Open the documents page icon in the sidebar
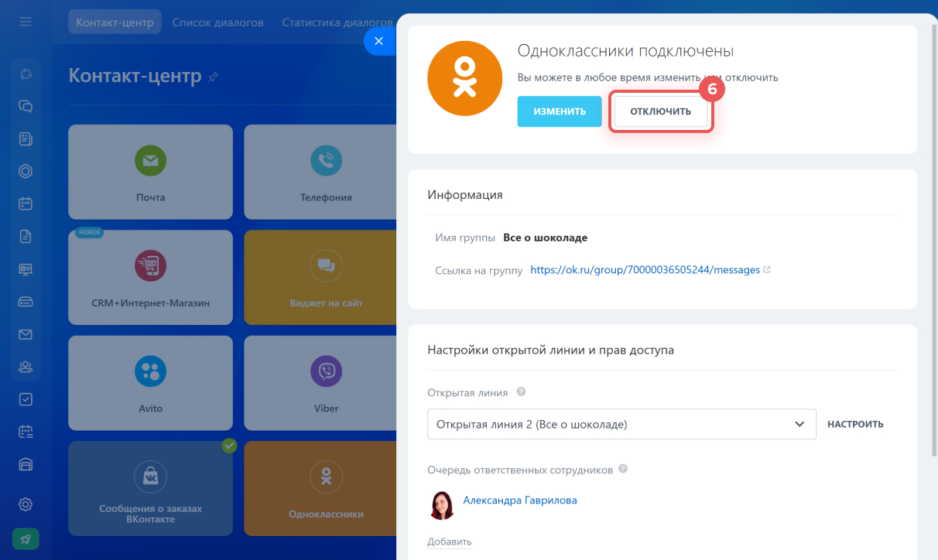The height and width of the screenshot is (560, 938). click(x=26, y=237)
